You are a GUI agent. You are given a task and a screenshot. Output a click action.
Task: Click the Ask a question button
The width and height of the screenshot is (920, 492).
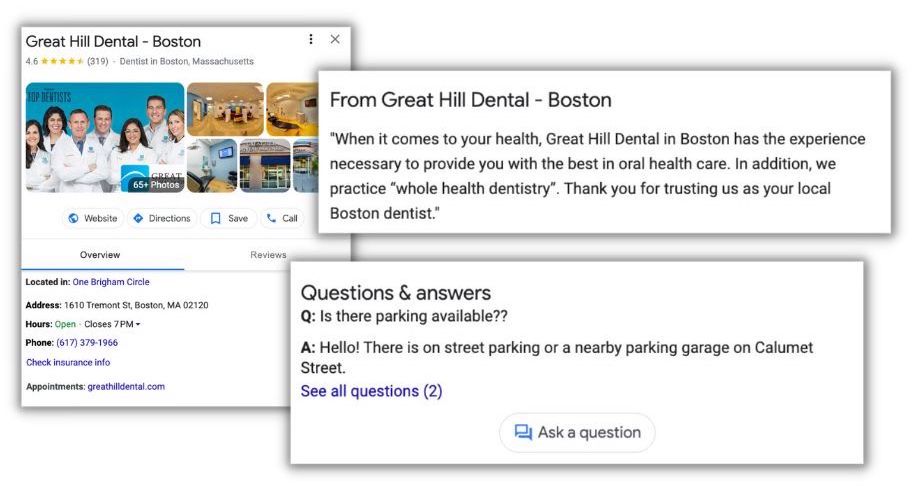point(577,432)
